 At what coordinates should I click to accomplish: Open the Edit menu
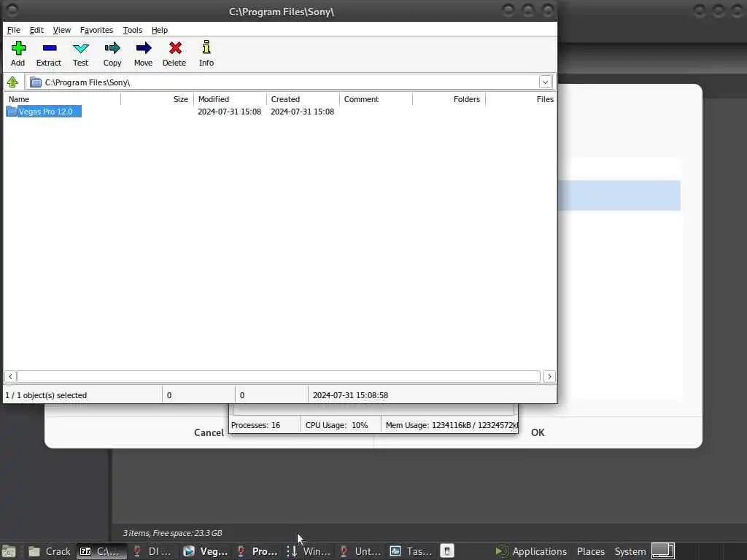[x=36, y=30]
